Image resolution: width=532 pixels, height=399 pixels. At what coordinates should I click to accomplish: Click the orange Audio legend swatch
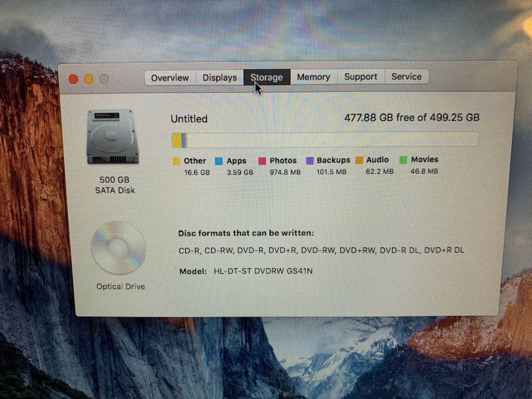tap(359, 160)
